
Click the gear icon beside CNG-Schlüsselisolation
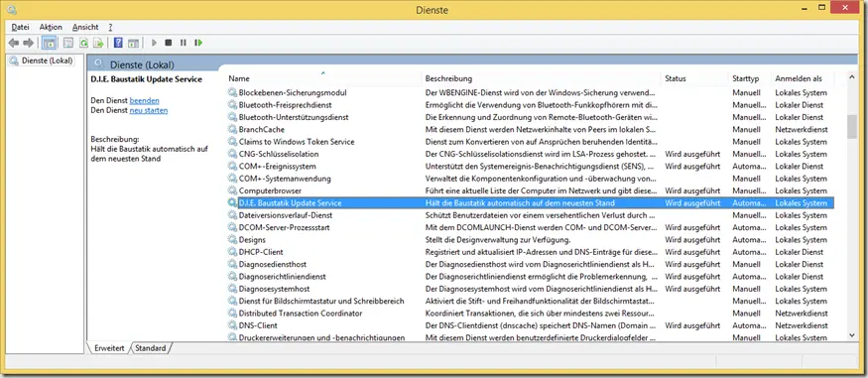[x=232, y=154]
